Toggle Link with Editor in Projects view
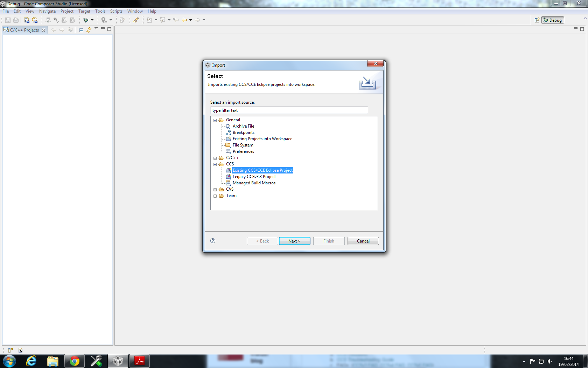 coord(89,30)
